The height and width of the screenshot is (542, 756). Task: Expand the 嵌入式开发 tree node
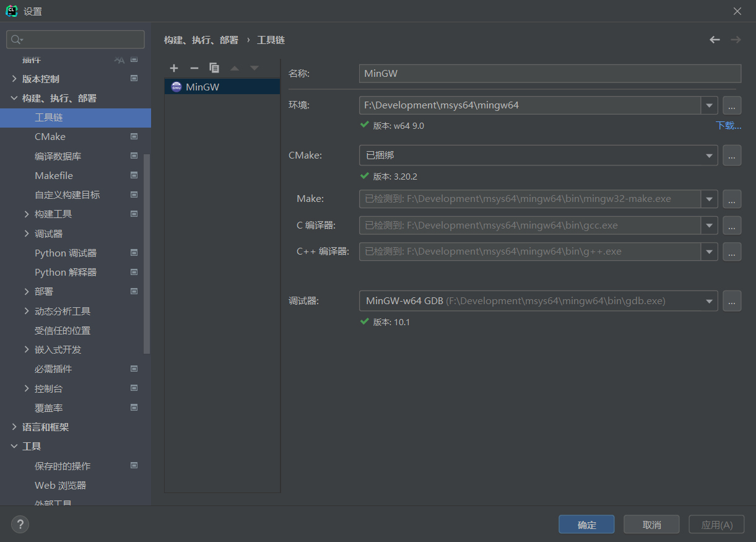[27, 349]
